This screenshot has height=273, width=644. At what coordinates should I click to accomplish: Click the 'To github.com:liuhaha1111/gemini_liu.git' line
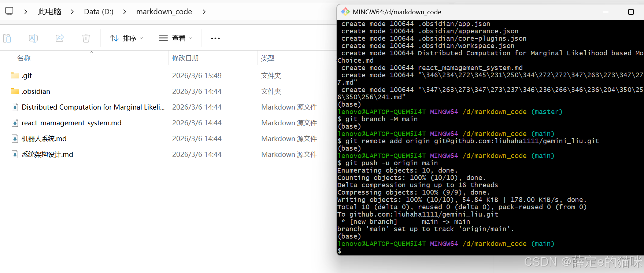pyautogui.click(x=418, y=214)
